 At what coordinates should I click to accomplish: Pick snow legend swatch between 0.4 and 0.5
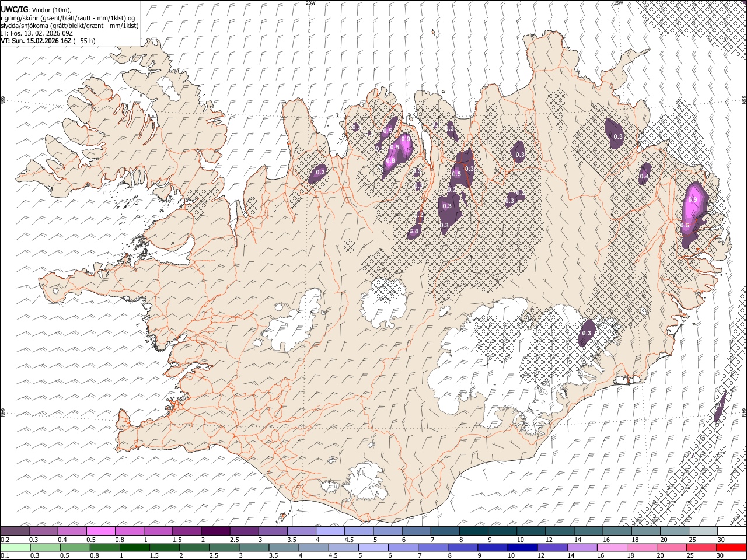[72, 531]
